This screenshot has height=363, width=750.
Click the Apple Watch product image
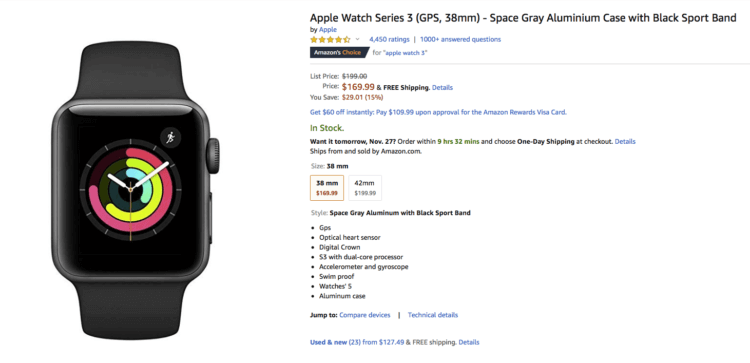pos(135,190)
